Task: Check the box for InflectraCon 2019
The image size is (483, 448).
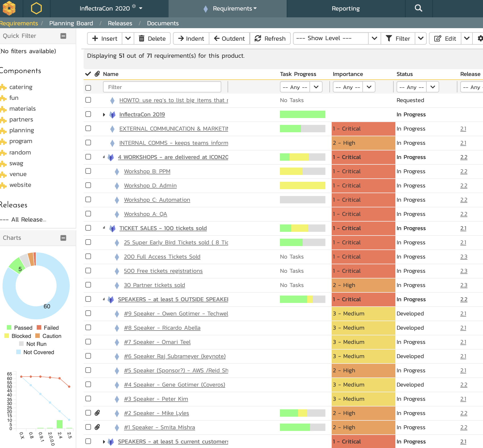Action: pyautogui.click(x=88, y=114)
